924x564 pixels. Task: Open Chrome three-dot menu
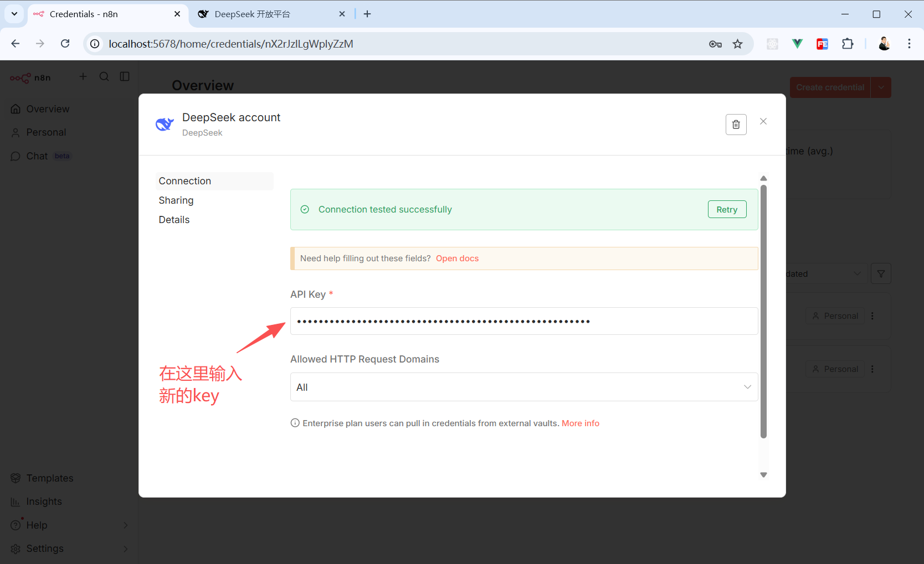coord(909,44)
